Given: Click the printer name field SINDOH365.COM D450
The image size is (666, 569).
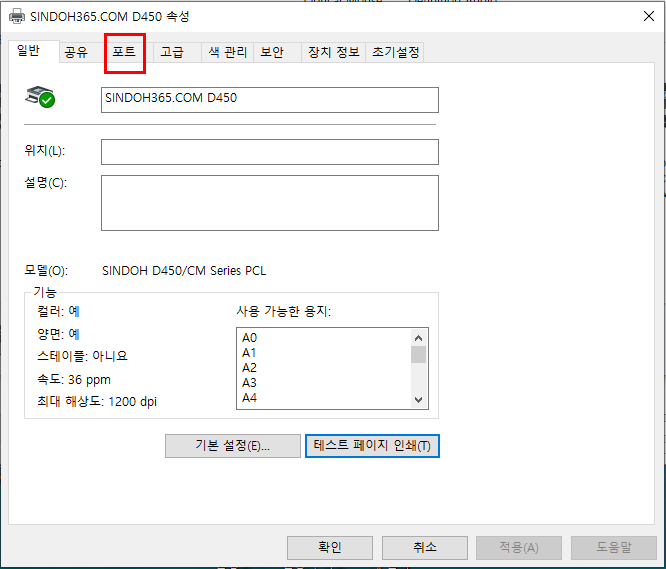Looking at the screenshot, I should (270, 100).
